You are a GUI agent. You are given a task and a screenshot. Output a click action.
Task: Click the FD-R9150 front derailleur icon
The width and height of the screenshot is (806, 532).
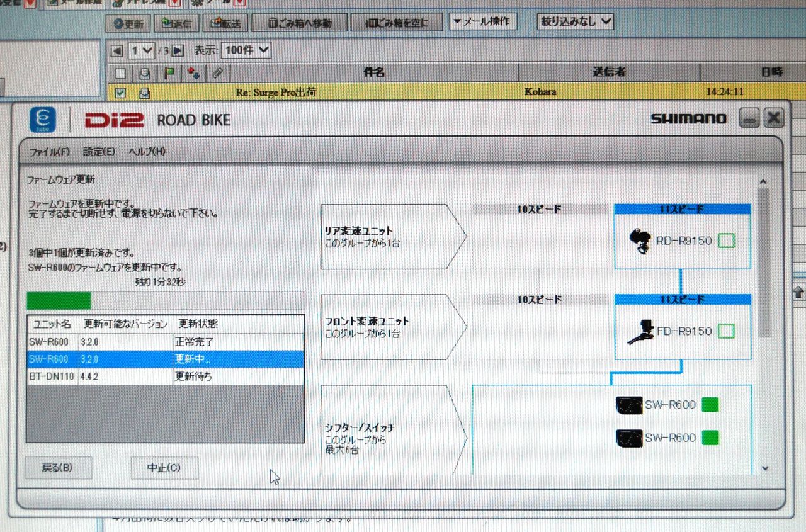pyautogui.click(x=641, y=332)
